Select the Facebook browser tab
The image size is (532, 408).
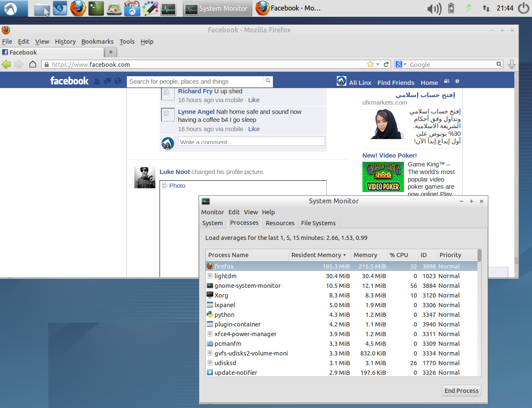[x=52, y=52]
